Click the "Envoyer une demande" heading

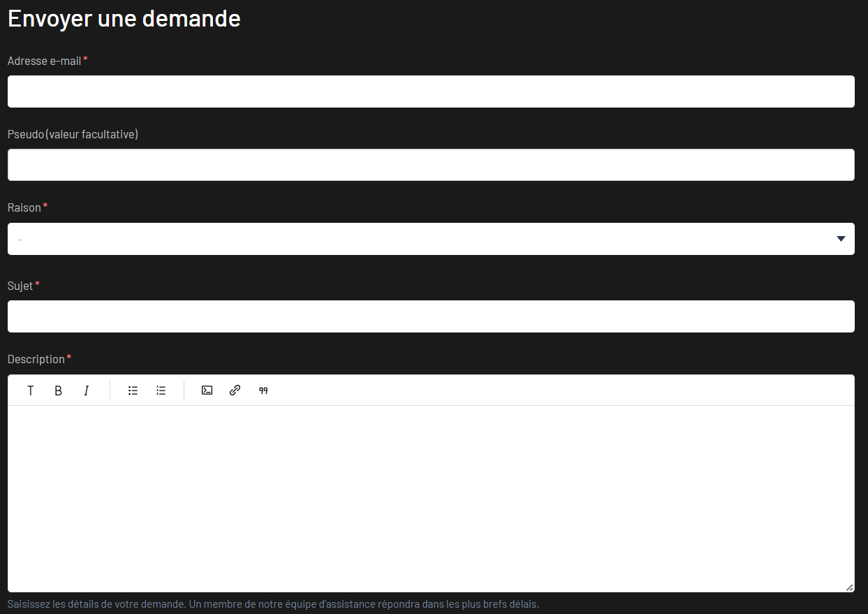[124, 19]
